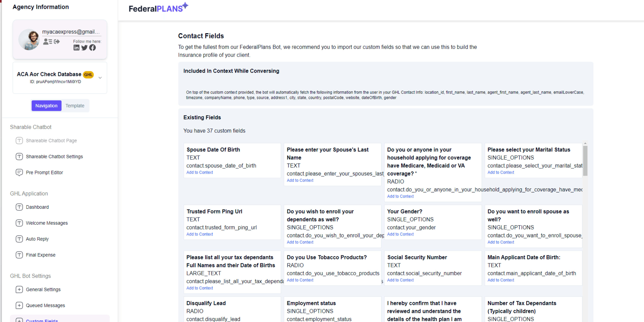This screenshot has height=322, width=644.
Task: Click icon beside Shareable Chatbot Settings
Action: (19, 156)
